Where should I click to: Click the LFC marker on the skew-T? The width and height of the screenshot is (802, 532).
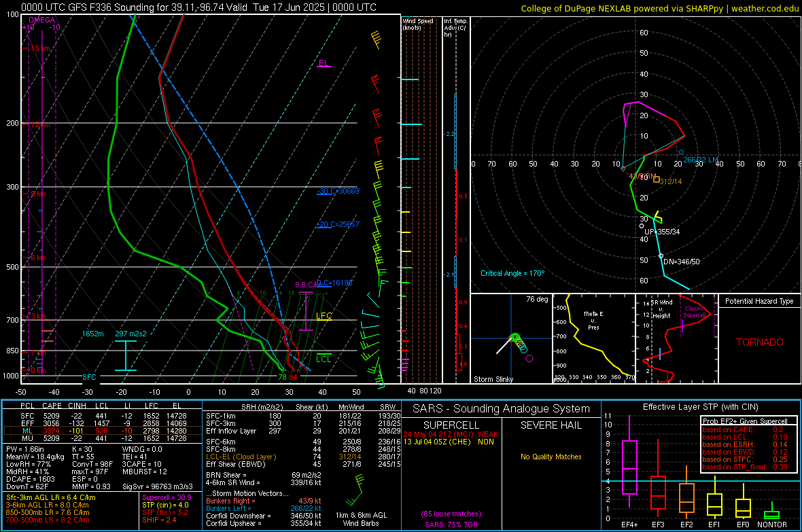pos(324,316)
